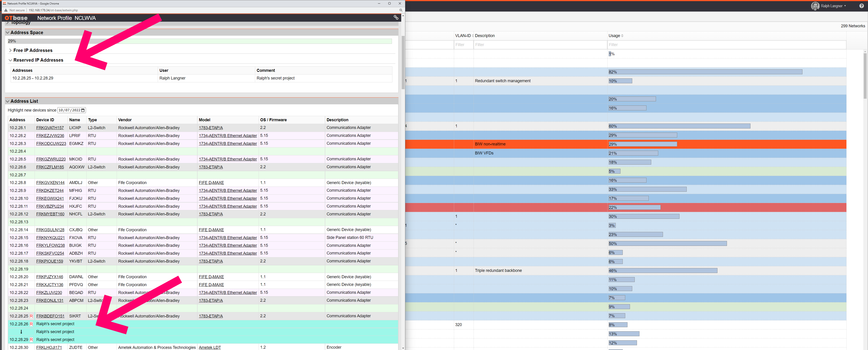Click Ralph Langner's avatar picture
Image resolution: width=868 pixels, height=350 pixels.
tap(815, 6)
